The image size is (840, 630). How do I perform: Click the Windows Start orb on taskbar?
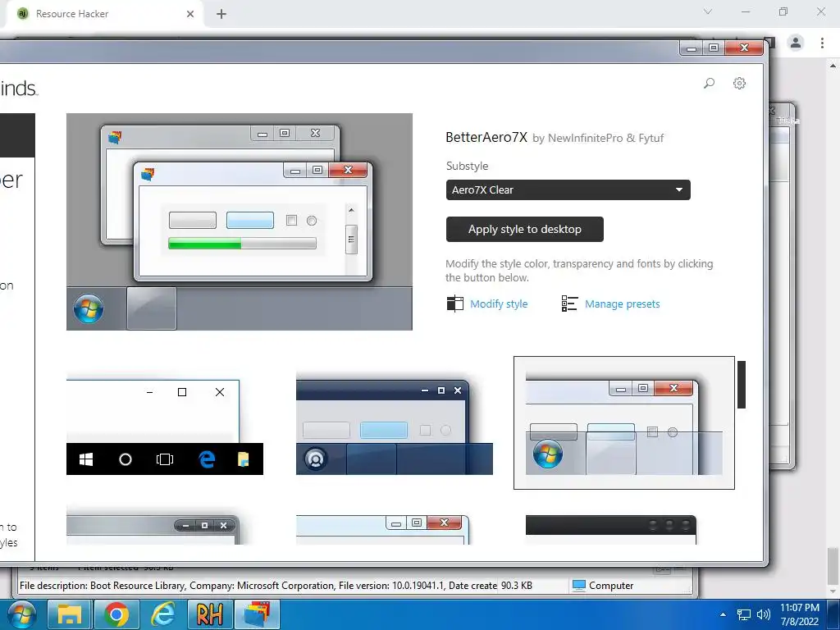point(21,614)
